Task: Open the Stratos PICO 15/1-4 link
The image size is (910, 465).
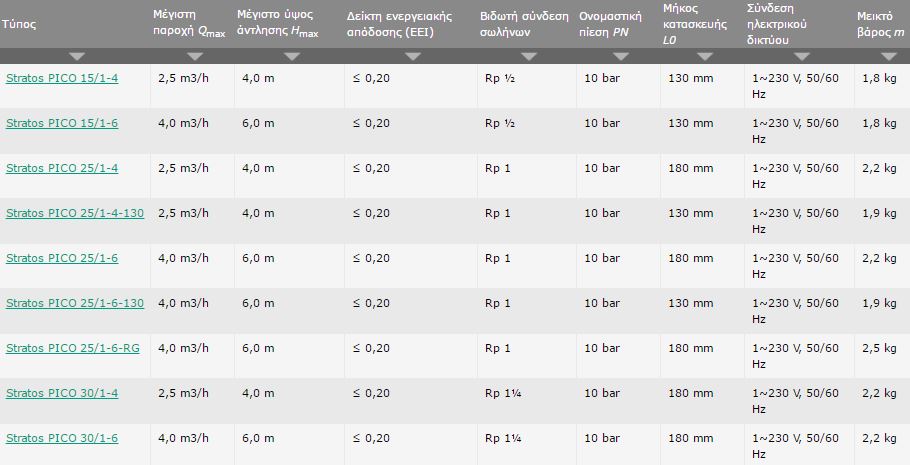Action: point(62,78)
